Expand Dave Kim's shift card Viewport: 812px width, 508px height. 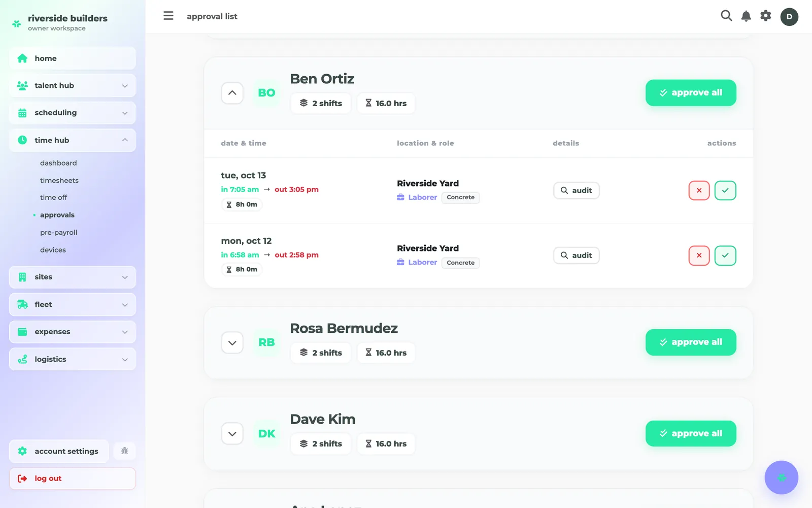[232, 434]
